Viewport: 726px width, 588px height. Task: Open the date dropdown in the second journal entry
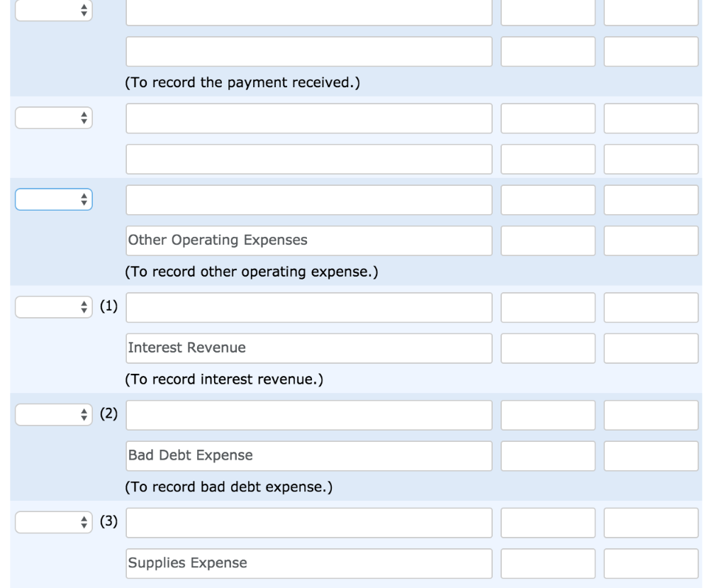pos(53,117)
